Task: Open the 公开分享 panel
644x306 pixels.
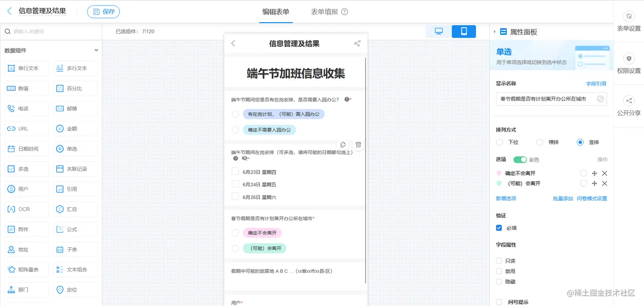Action: pyautogui.click(x=629, y=104)
